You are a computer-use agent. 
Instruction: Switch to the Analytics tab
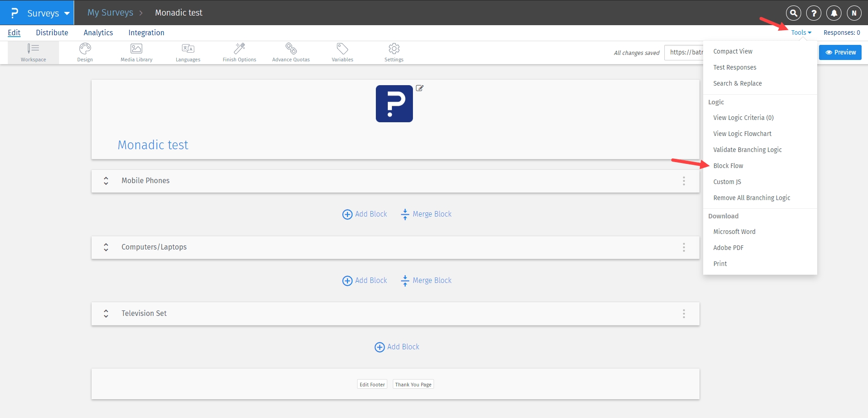[98, 33]
